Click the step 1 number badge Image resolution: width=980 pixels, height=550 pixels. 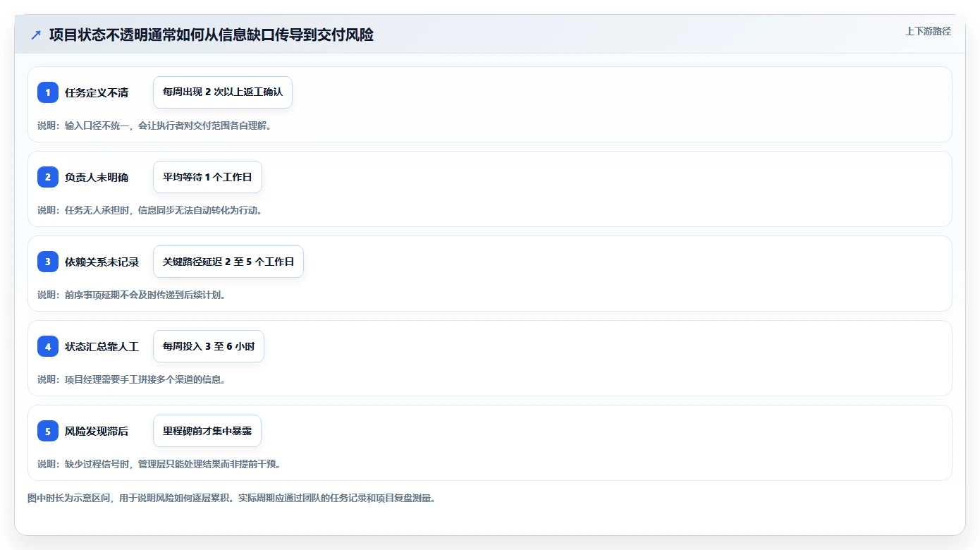pos(48,92)
